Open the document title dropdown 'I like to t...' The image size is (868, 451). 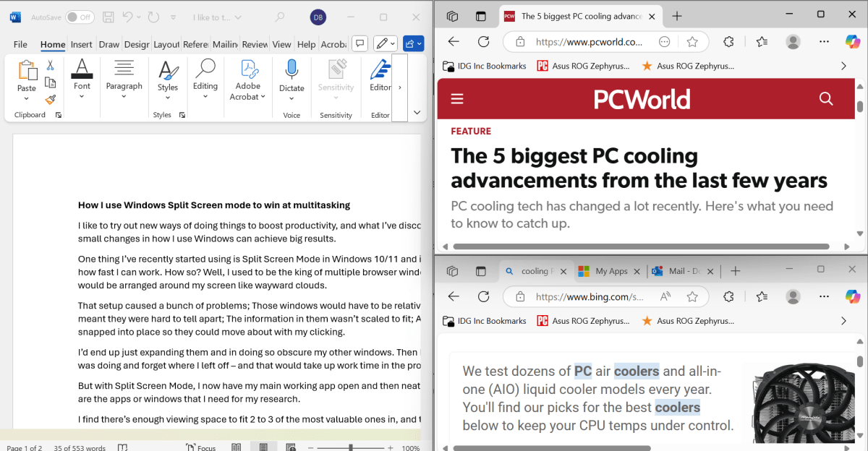[238, 17]
